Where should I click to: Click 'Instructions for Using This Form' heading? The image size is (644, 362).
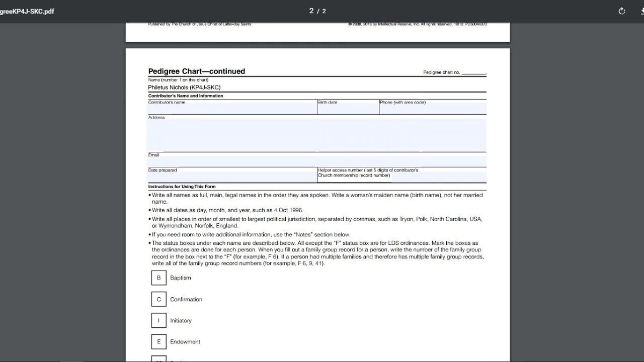point(182,187)
